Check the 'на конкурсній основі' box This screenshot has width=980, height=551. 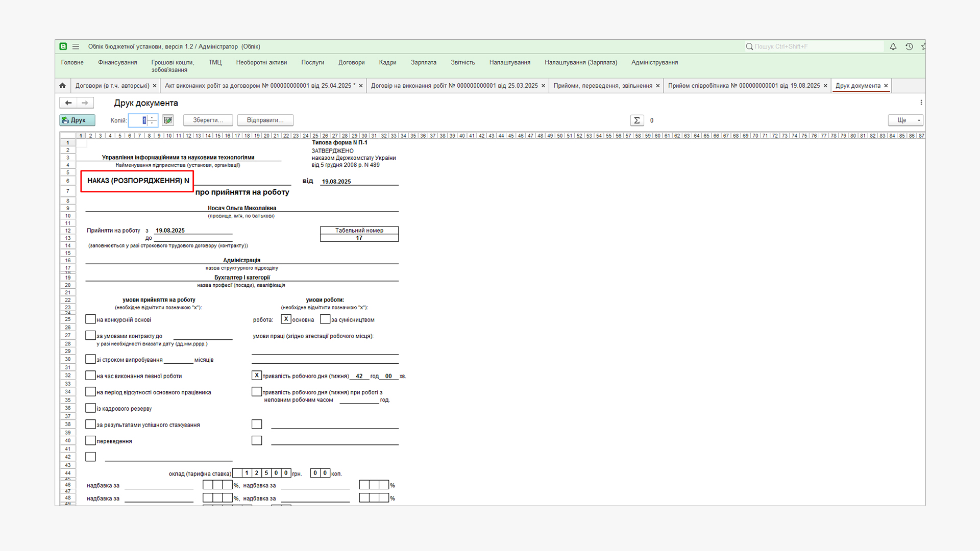click(x=90, y=319)
